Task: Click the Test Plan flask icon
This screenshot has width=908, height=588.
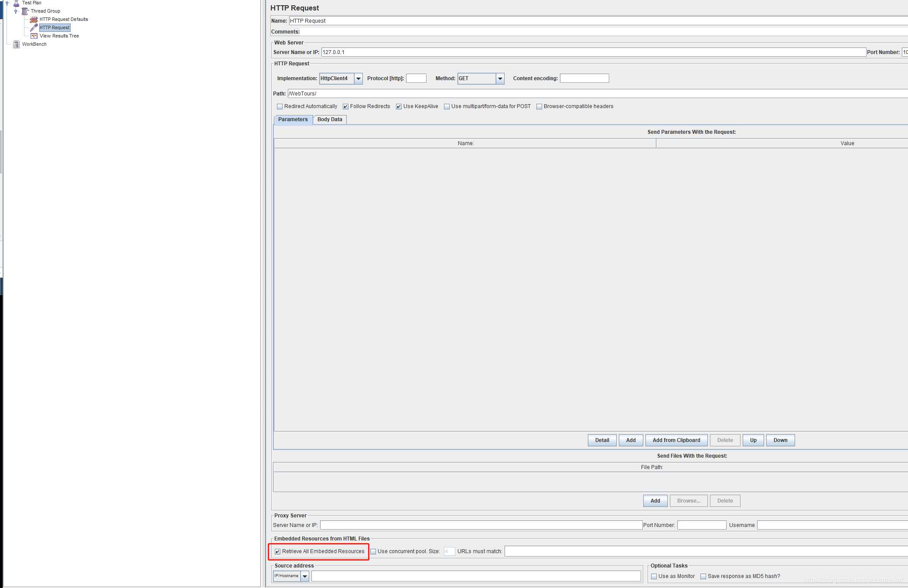Action: click(16, 3)
